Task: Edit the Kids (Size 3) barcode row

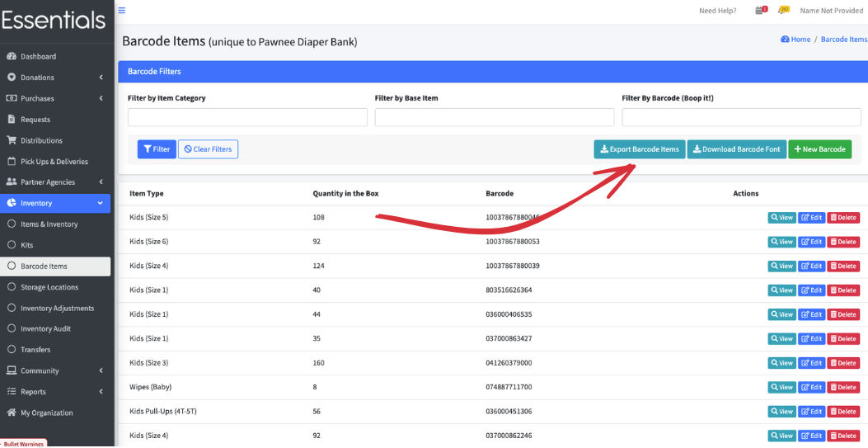Action: tap(812, 363)
